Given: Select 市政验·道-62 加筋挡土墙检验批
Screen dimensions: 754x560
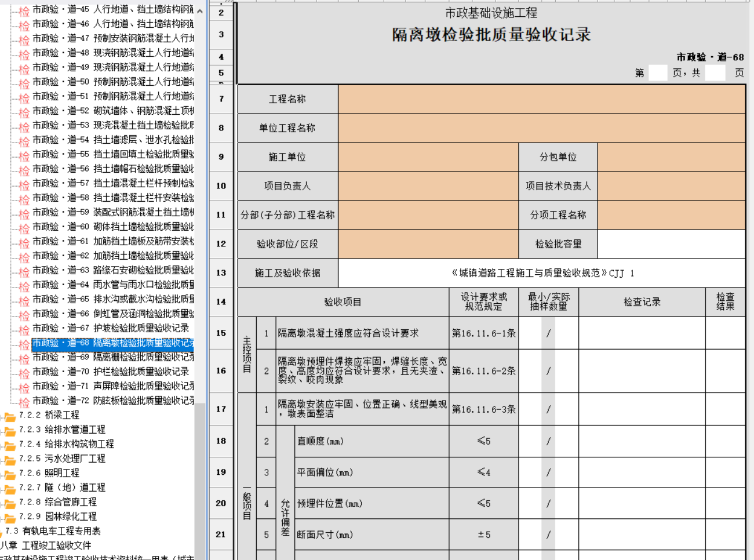Looking at the screenshot, I should coord(113,256).
